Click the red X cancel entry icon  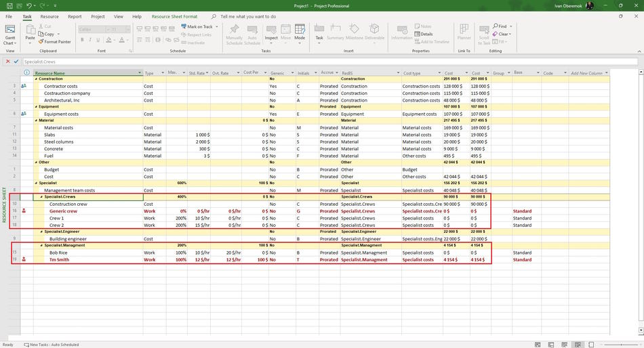pyautogui.click(x=8, y=61)
